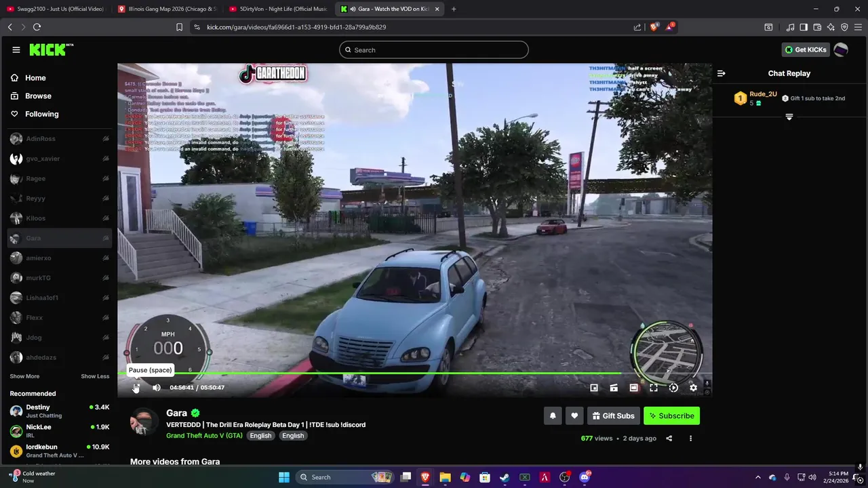Screen dimensions: 868x488
Task: Open recommended channel lordkebun
Action: 60,451
